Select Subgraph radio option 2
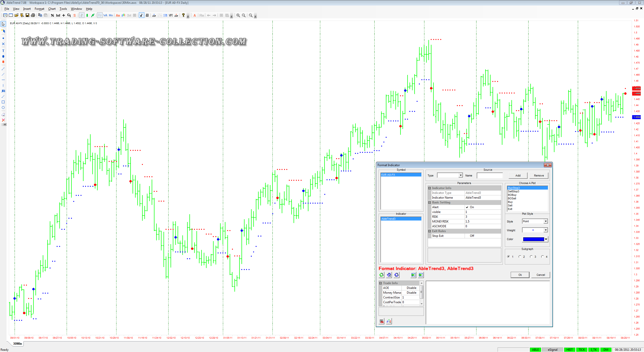This screenshot has width=644, height=352. click(x=520, y=257)
